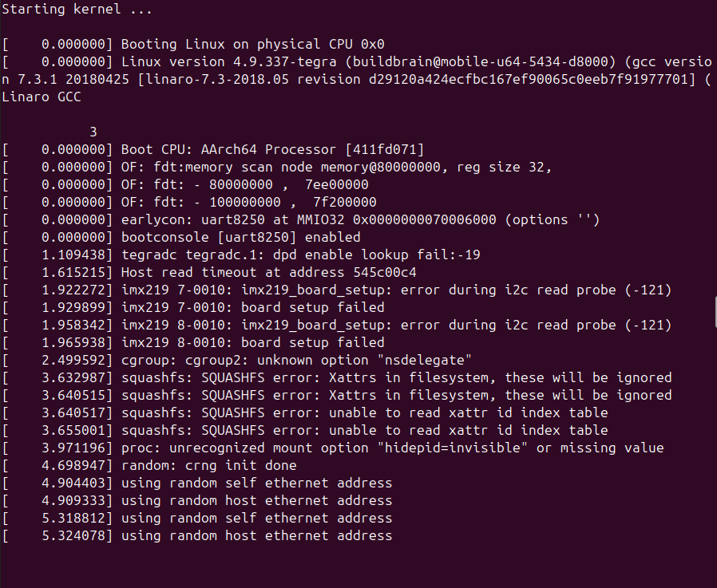The image size is (717, 588).
Task: Click 'Booting Linux on physical CPU 0x0' text
Action: click(252, 45)
